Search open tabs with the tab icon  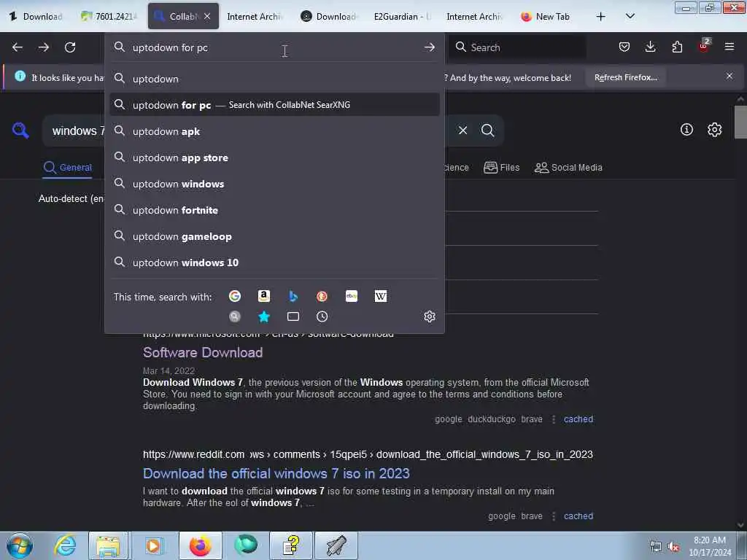click(293, 316)
